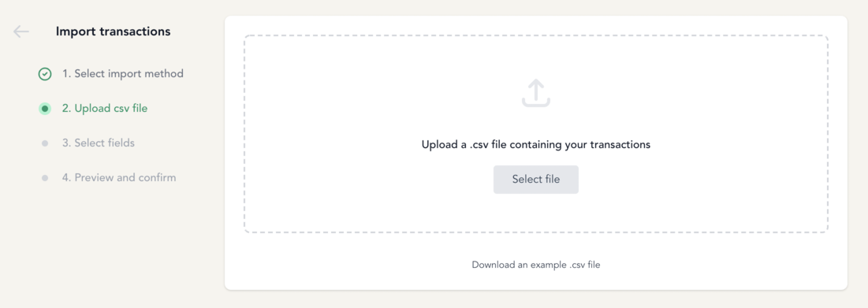The height and width of the screenshot is (308, 868).
Task: Click the Select file button
Action: (x=536, y=179)
